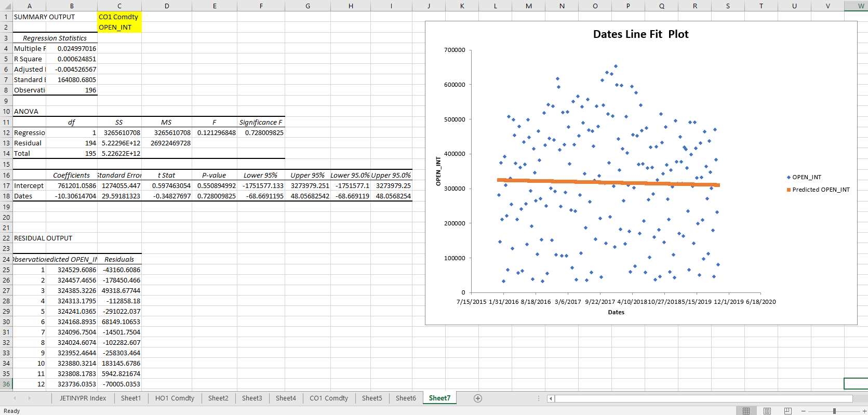This screenshot has width=868, height=415.
Task: Select yellow OPEN_INT cell
Action: pyautogui.click(x=119, y=27)
